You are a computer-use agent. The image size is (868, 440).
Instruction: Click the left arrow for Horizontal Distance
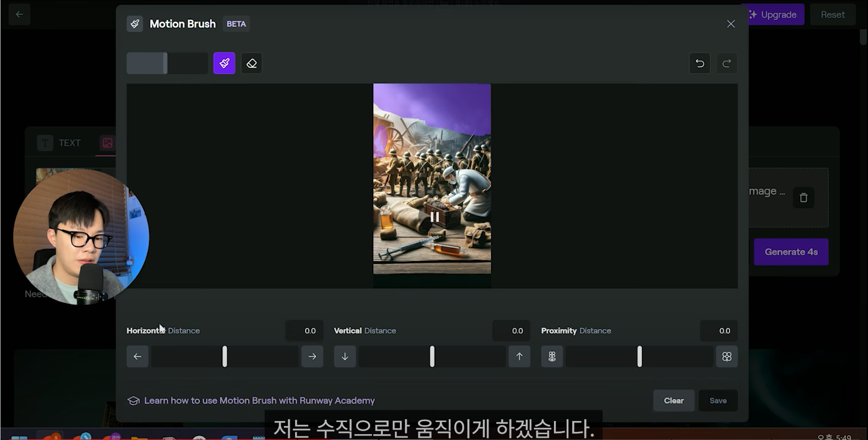coord(137,356)
